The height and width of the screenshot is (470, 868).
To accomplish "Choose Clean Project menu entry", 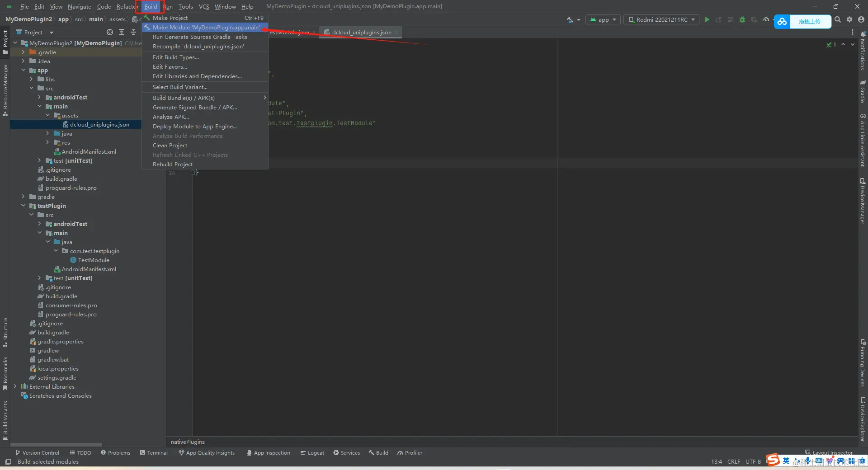I will (x=205, y=145).
